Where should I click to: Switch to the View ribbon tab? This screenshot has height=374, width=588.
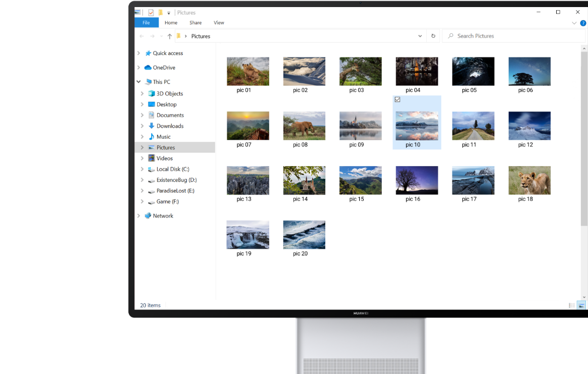[219, 23]
